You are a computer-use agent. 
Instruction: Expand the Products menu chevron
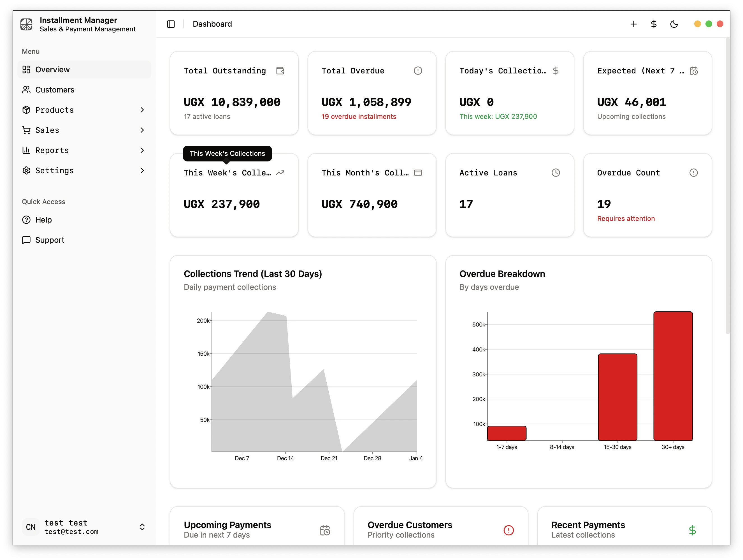point(142,110)
